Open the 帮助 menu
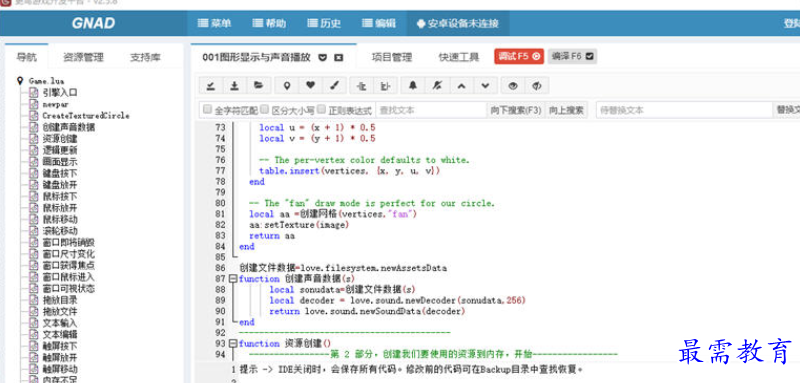This screenshot has height=383, width=800. pyautogui.click(x=269, y=23)
